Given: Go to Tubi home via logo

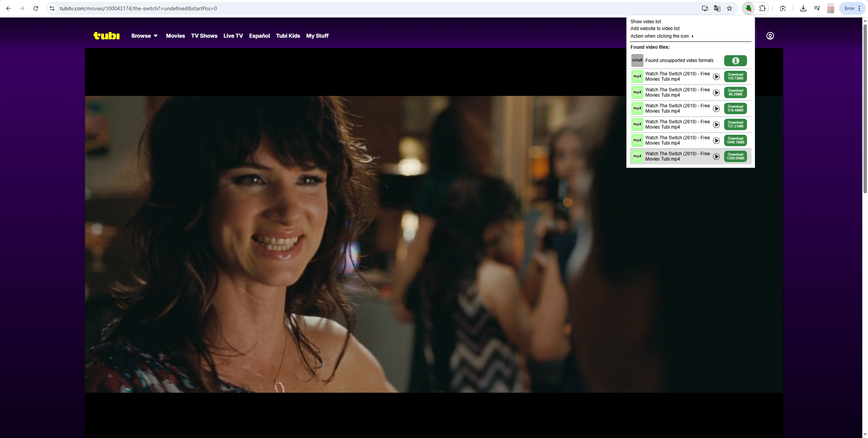Looking at the screenshot, I should point(107,36).
